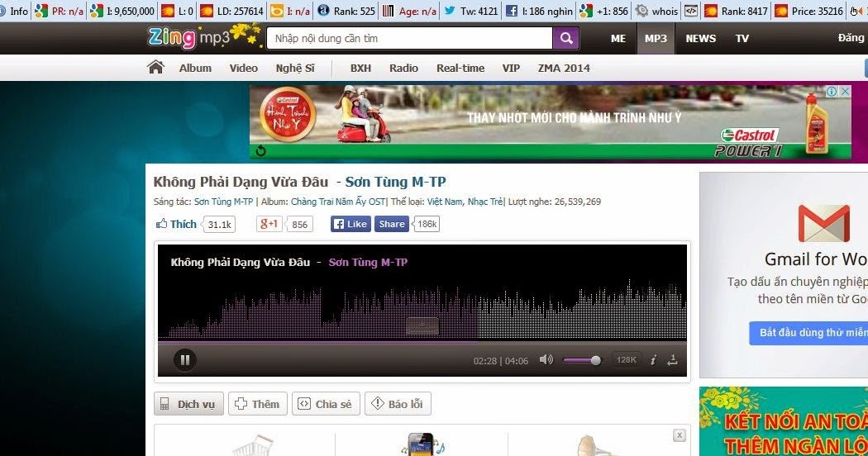Open the Video menu item
This screenshot has height=456, width=868.
pyautogui.click(x=244, y=68)
